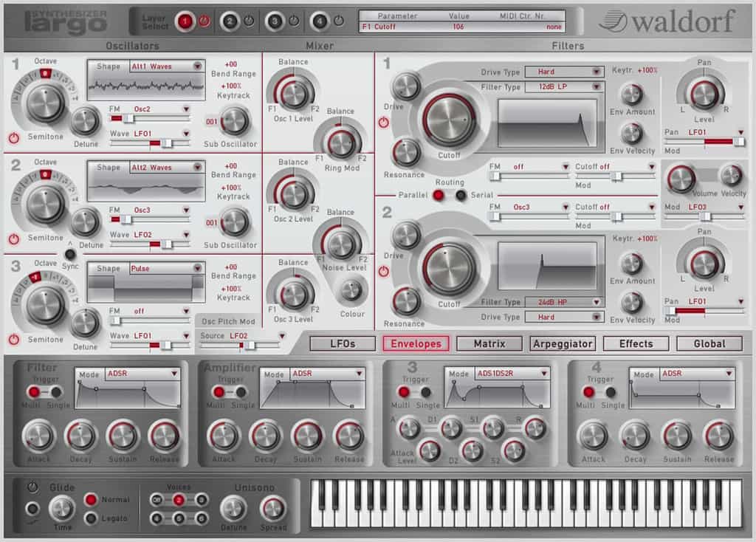Viewport: 756px width, 542px height.
Task: Toggle Filter 2 power icon
Action: coord(383,272)
